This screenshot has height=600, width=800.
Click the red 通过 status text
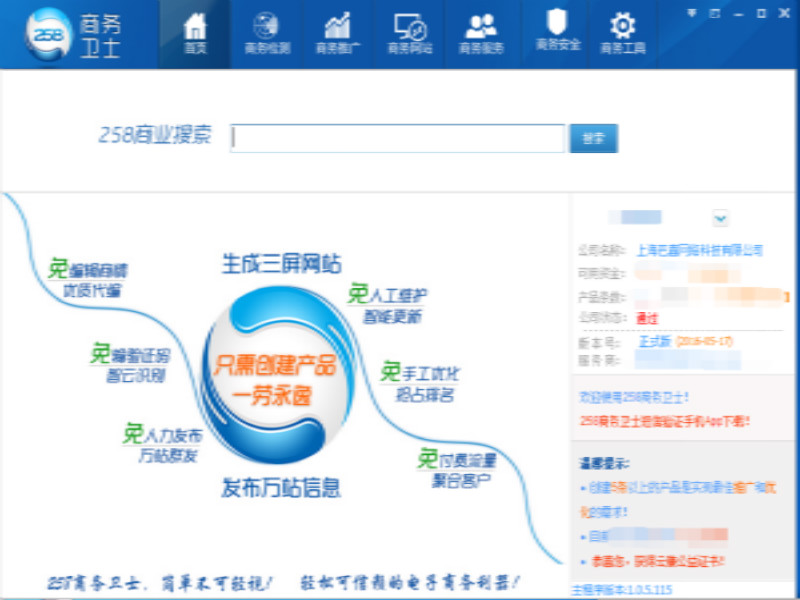646,319
